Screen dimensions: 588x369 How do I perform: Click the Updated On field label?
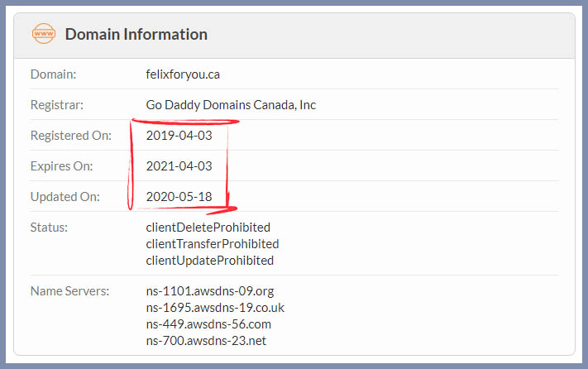(65, 197)
